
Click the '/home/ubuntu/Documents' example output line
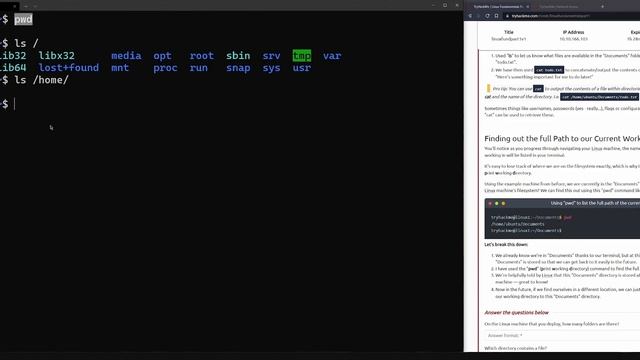pyautogui.click(x=518, y=224)
